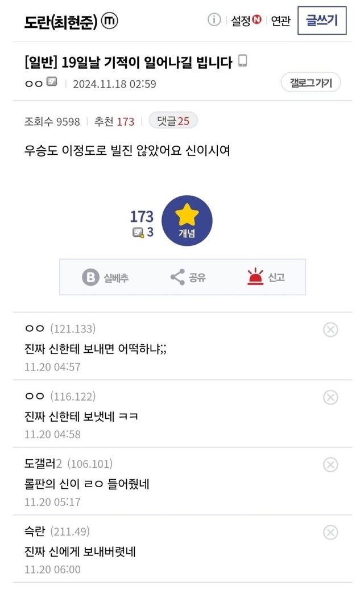
Task: Click the mobile phone icon after post title
Action: [x=242, y=61]
